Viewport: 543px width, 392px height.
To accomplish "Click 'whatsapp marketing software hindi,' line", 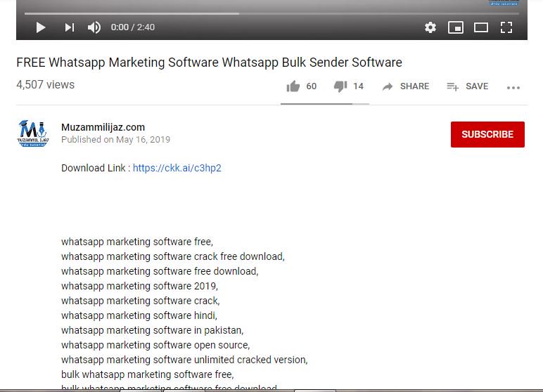I will click(x=139, y=315).
